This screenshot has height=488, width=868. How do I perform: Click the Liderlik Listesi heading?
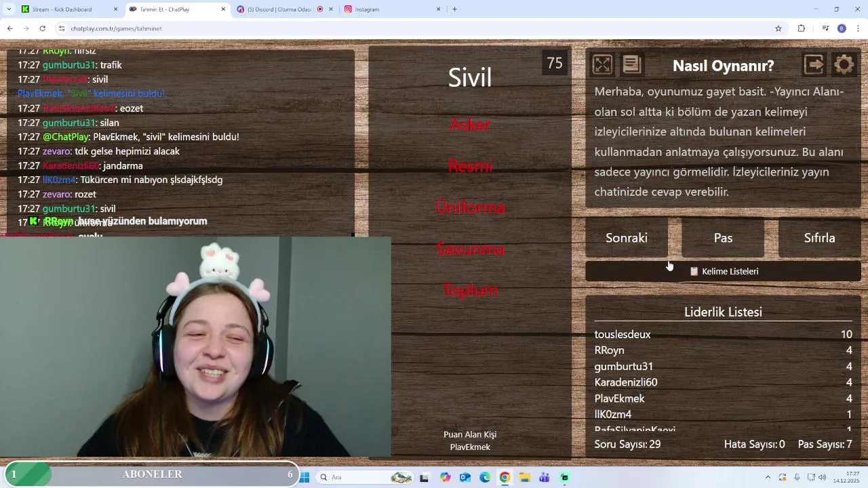click(723, 312)
